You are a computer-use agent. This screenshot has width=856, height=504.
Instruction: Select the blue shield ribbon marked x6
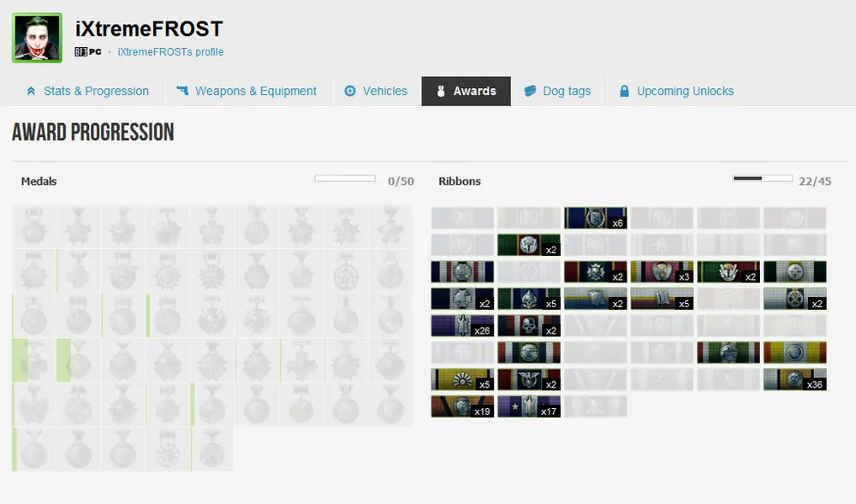[595, 217]
